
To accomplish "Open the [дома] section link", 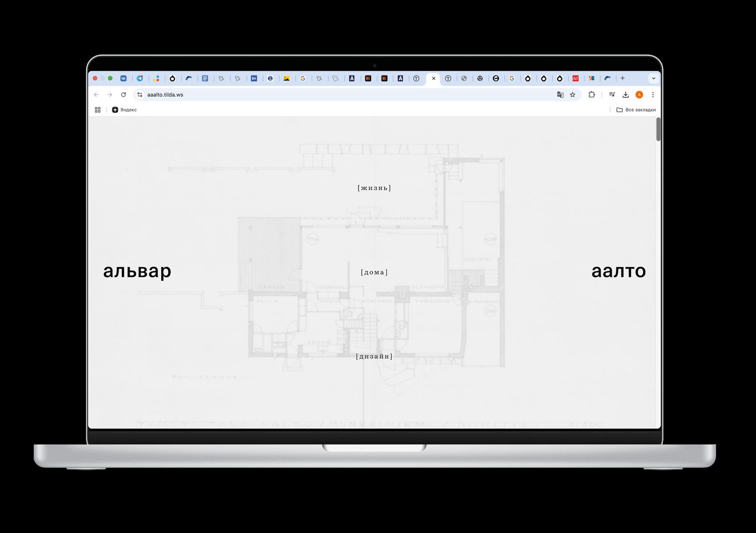I will [374, 272].
